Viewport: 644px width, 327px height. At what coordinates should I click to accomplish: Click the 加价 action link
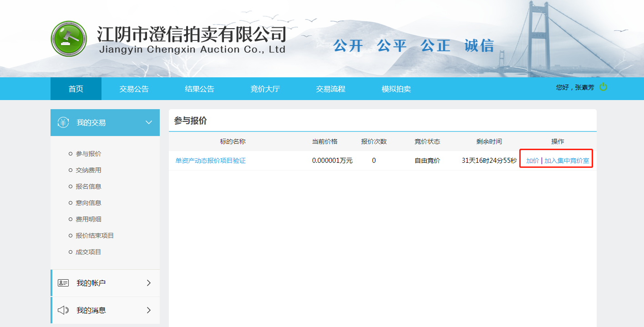[x=532, y=161]
